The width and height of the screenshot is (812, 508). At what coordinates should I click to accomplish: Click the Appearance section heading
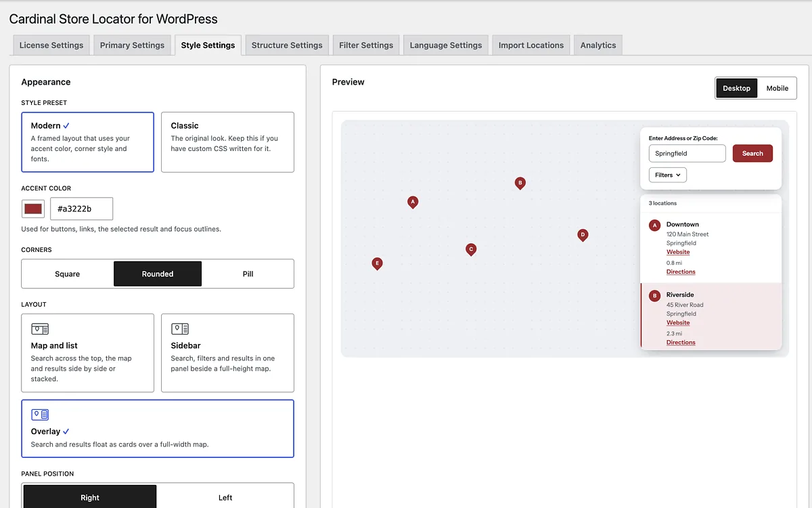[46, 82]
